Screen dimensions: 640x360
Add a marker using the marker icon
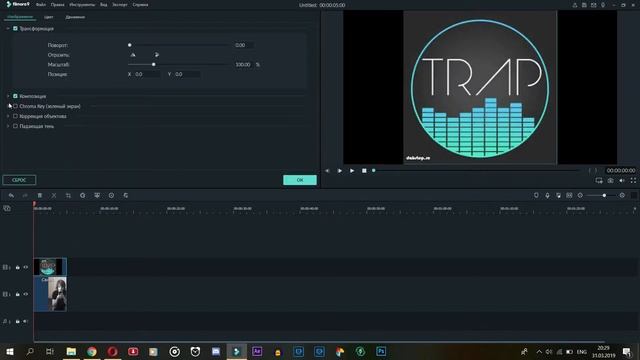pyautogui.click(x=536, y=196)
